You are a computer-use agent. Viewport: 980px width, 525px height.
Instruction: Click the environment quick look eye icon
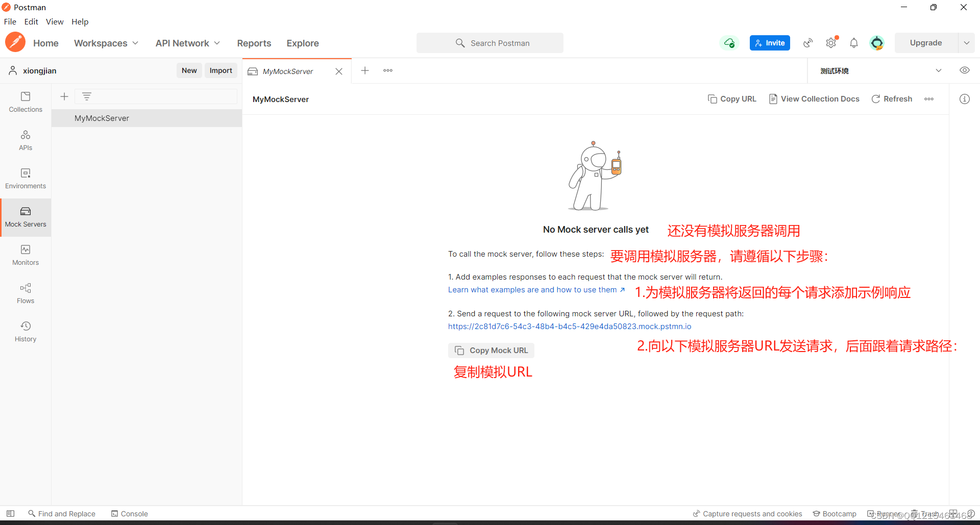click(965, 70)
